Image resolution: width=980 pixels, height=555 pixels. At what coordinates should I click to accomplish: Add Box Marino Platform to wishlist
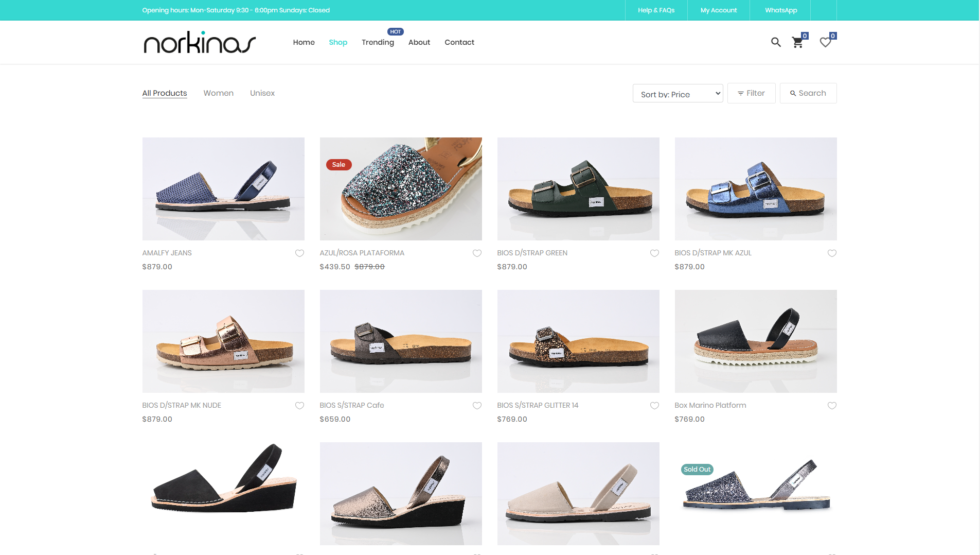832,405
